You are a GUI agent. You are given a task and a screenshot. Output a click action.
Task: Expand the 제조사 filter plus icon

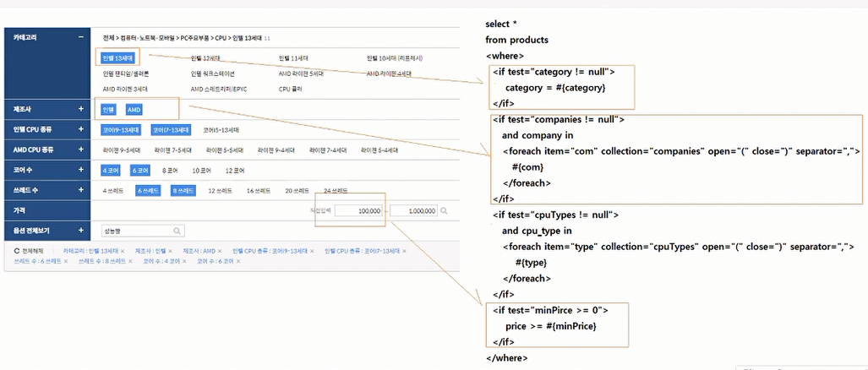point(81,109)
